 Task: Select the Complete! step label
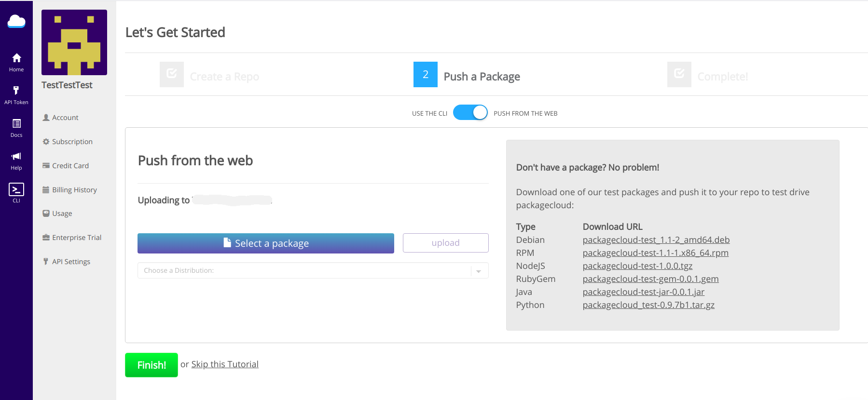(723, 77)
